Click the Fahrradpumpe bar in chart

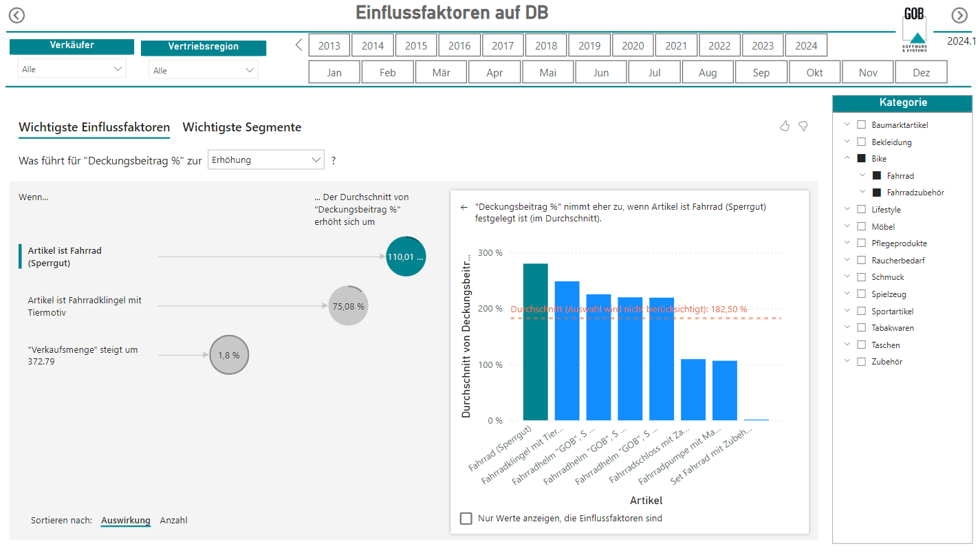tap(725, 391)
